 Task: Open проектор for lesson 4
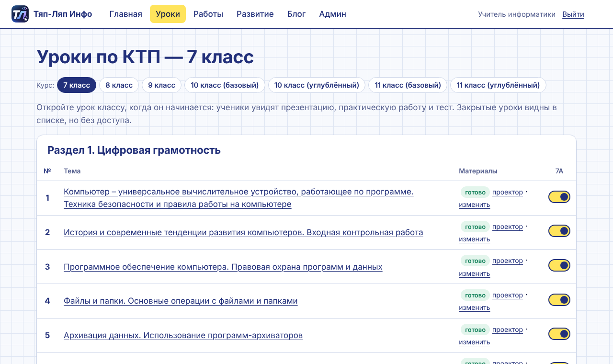click(x=508, y=295)
